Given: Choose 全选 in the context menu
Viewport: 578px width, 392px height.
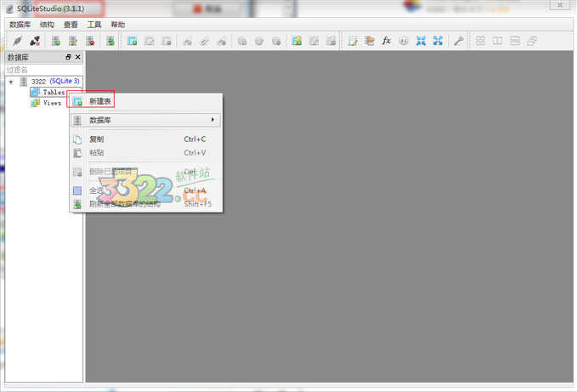Looking at the screenshot, I should 146,190.
